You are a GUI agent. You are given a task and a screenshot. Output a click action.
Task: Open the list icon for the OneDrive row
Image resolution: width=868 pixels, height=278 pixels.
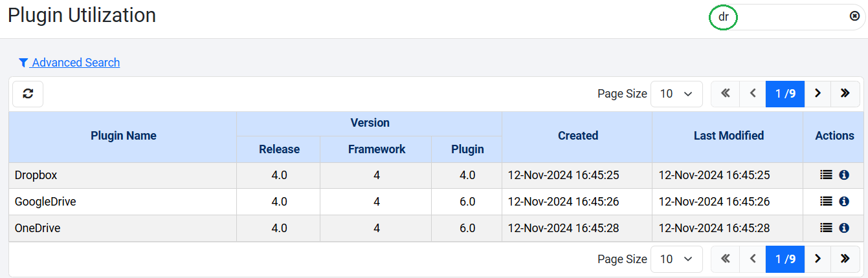pyautogui.click(x=825, y=228)
